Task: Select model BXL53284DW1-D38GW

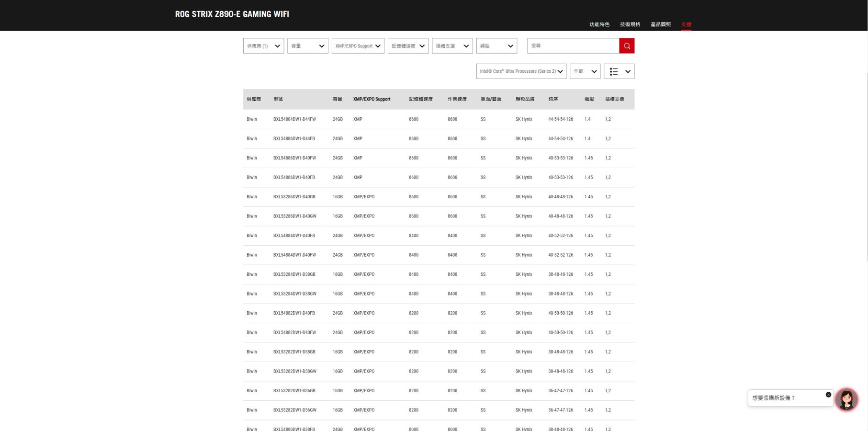Action: [295, 294]
